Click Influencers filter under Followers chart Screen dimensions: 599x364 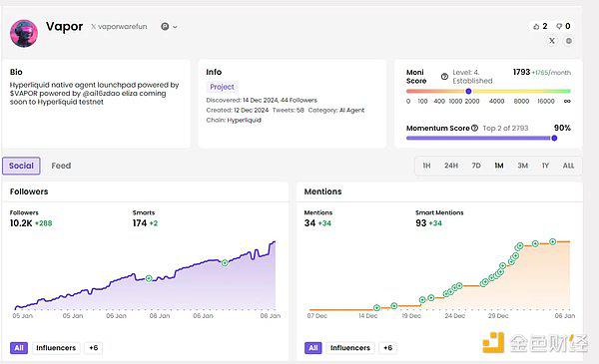(x=56, y=348)
